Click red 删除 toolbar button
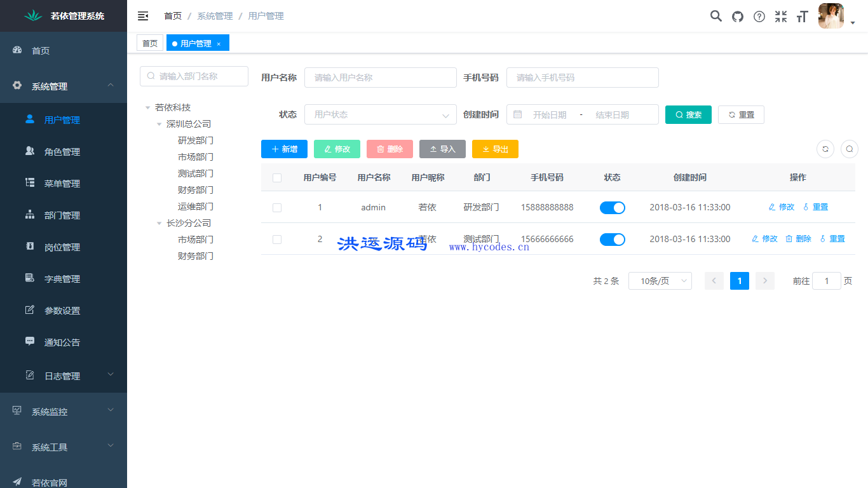868x488 pixels. click(x=390, y=149)
